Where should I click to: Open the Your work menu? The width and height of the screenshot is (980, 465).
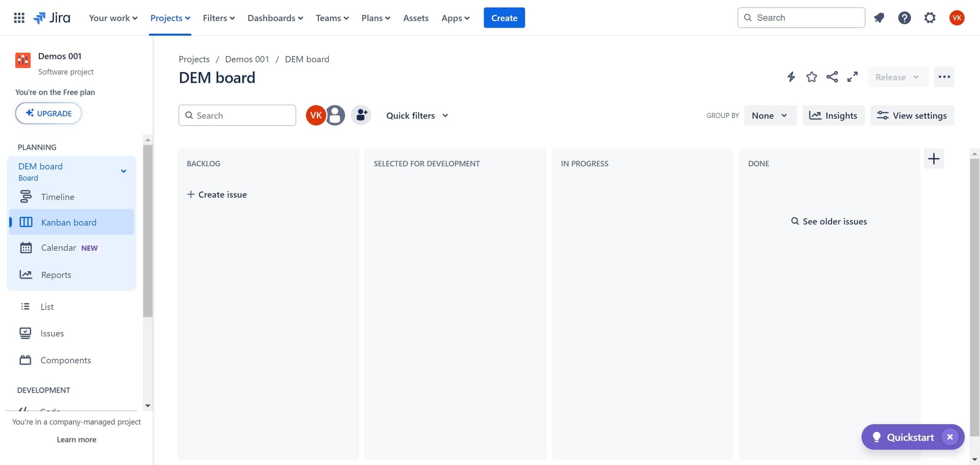pyautogui.click(x=112, y=18)
